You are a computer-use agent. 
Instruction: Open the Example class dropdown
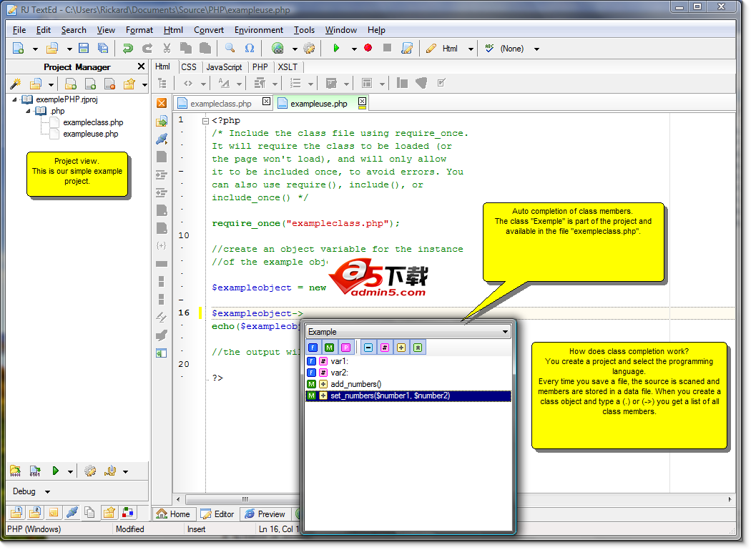[x=505, y=332]
